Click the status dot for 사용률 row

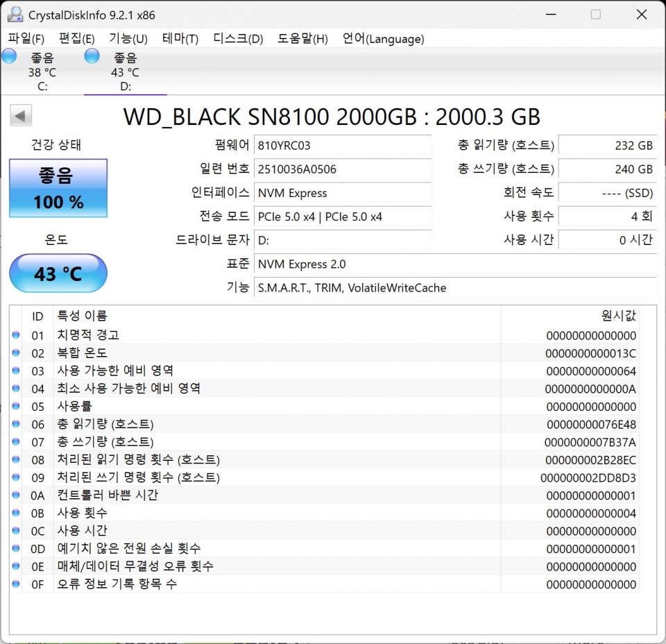pos(16,406)
